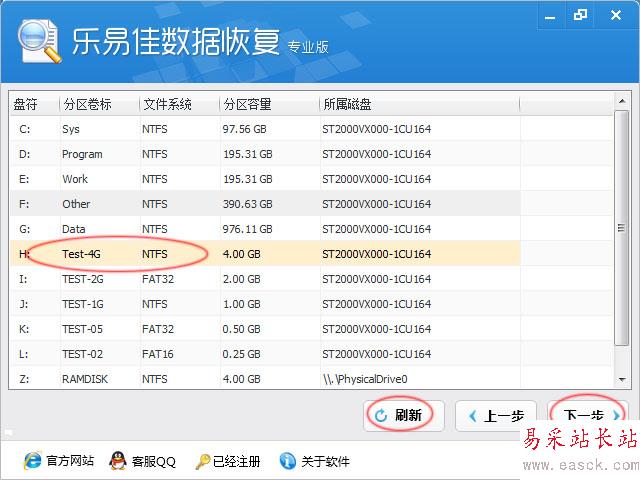Click the refresh arrow icon

(x=380, y=416)
